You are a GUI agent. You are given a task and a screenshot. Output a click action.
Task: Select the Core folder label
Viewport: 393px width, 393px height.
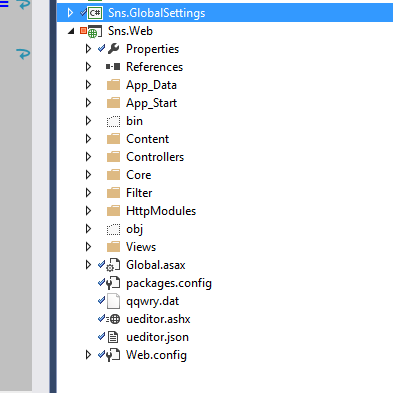[139, 175]
